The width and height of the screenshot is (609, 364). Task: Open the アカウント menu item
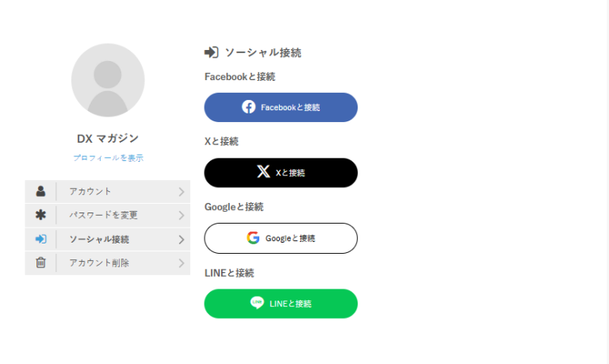click(90, 191)
